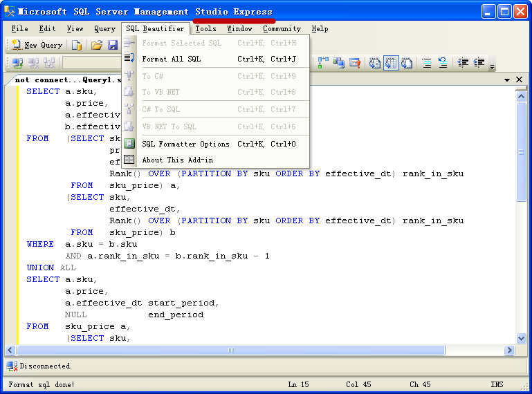Click the horizontal scrollbar left arrow
532x394 pixels.
tap(10, 350)
